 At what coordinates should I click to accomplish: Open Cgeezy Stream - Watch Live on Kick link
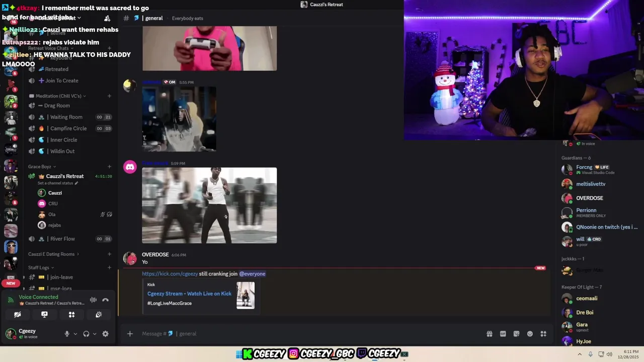[189, 294]
